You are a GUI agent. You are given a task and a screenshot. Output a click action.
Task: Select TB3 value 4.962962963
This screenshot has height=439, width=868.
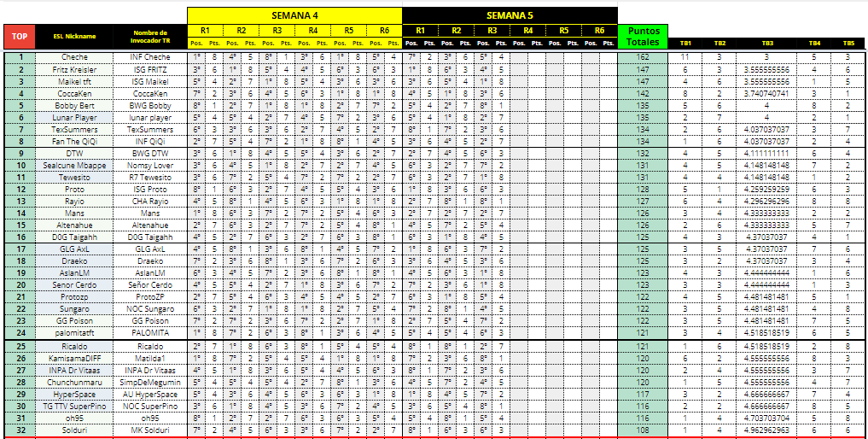point(766,430)
